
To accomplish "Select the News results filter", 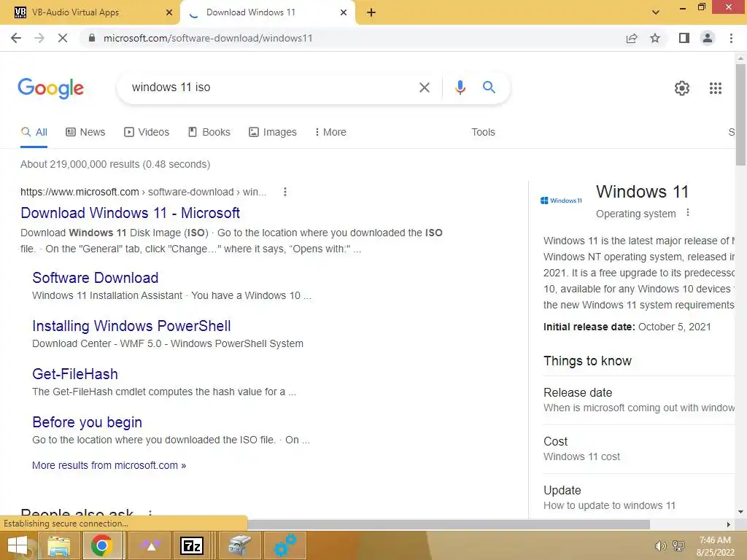I will tap(85, 132).
